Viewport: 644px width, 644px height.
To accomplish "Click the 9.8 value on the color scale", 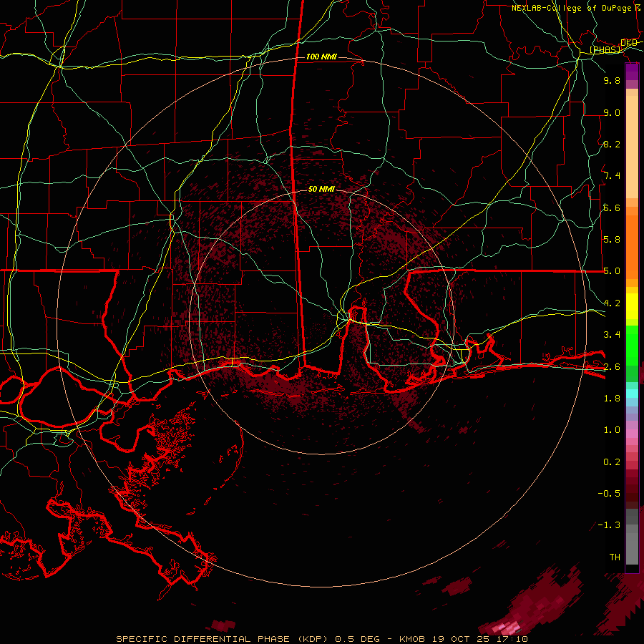I will 612,80.
